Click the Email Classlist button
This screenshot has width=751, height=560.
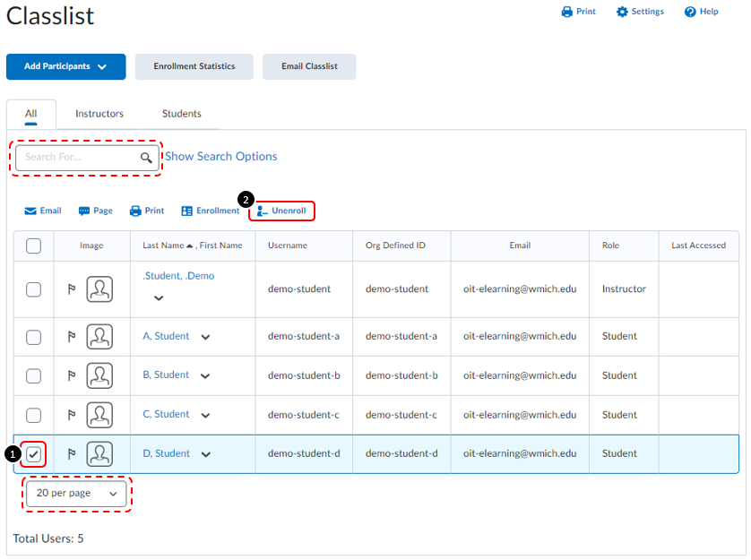pos(308,66)
